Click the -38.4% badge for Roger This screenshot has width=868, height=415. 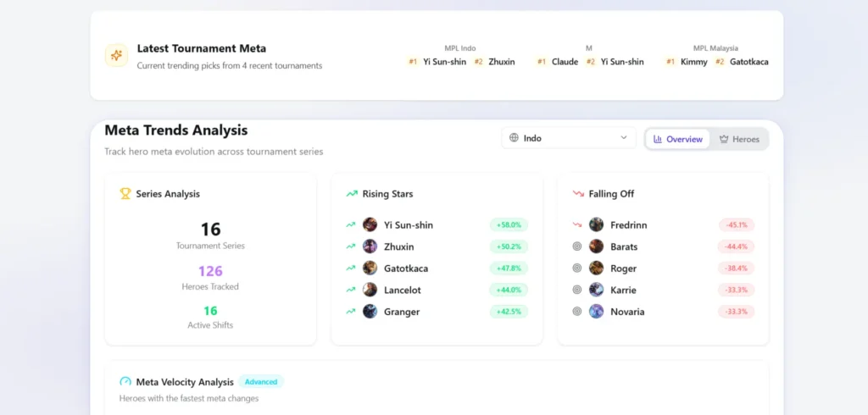[737, 268]
